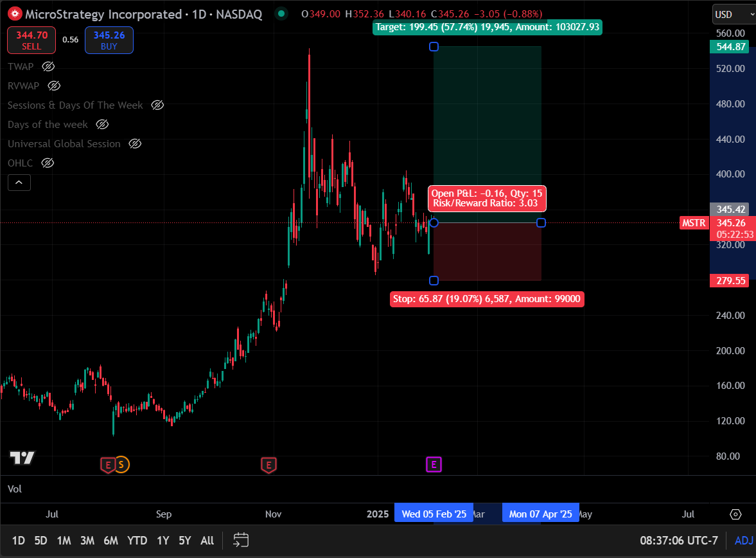Open the orange split S marker
Viewport: 756px width, 558px height.
point(121,465)
